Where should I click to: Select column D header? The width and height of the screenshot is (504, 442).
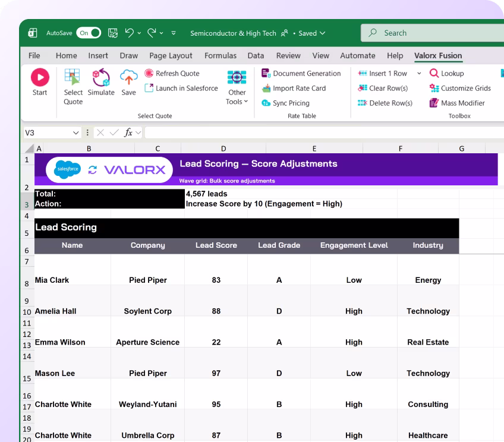click(x=223, y=149)
